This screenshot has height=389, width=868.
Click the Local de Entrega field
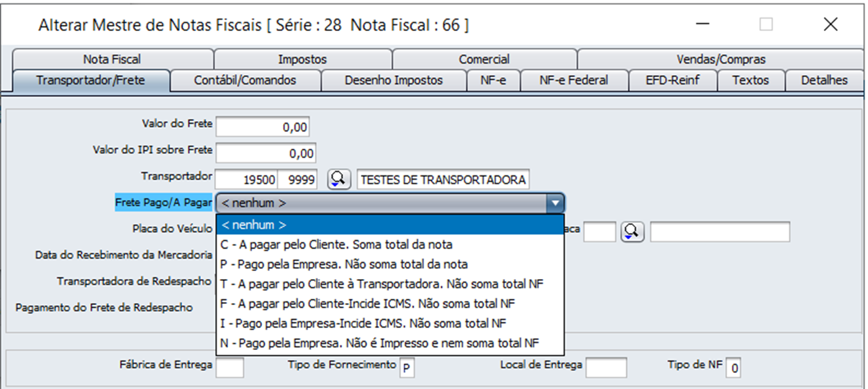[x=606, y=367]
